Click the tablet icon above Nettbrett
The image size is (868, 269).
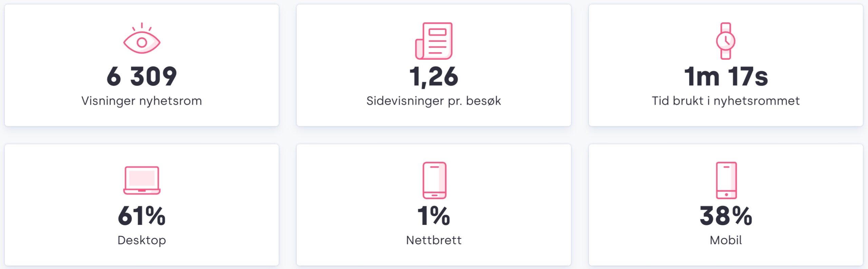click(434, 180)
